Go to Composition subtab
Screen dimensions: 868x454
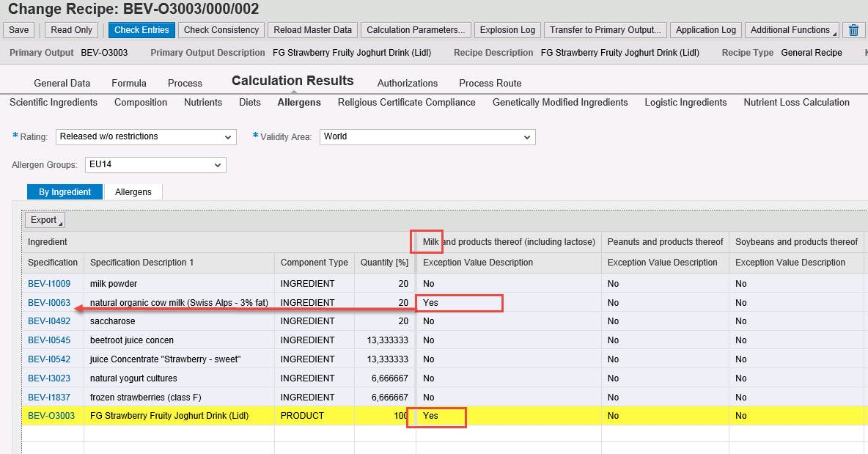(141, 103)
